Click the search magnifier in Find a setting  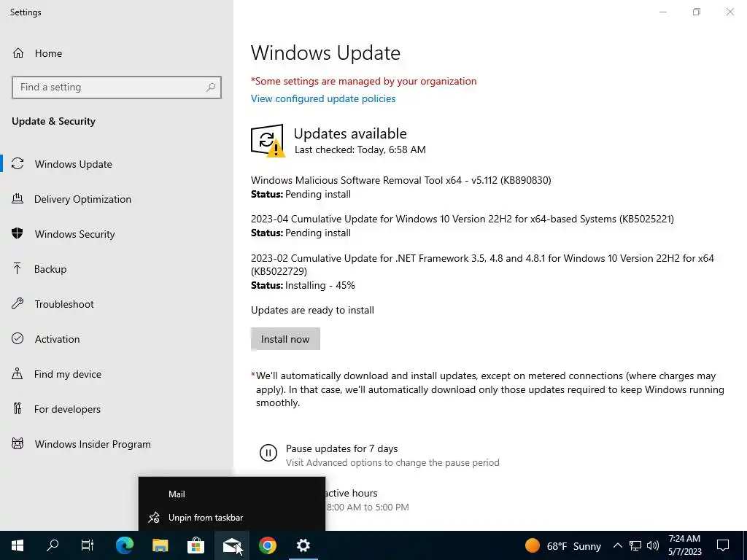pos(211,87)
